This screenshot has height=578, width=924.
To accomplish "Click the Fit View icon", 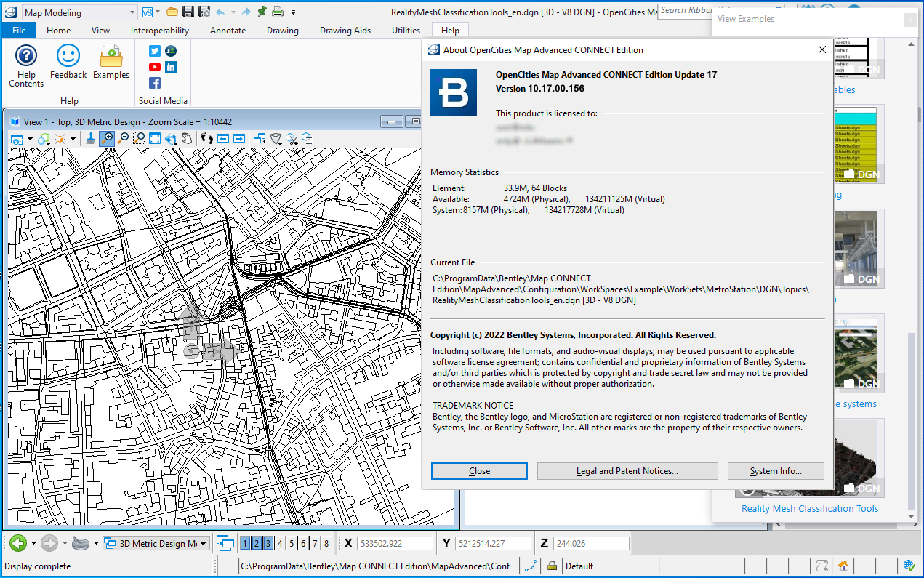I will [155, 138].
